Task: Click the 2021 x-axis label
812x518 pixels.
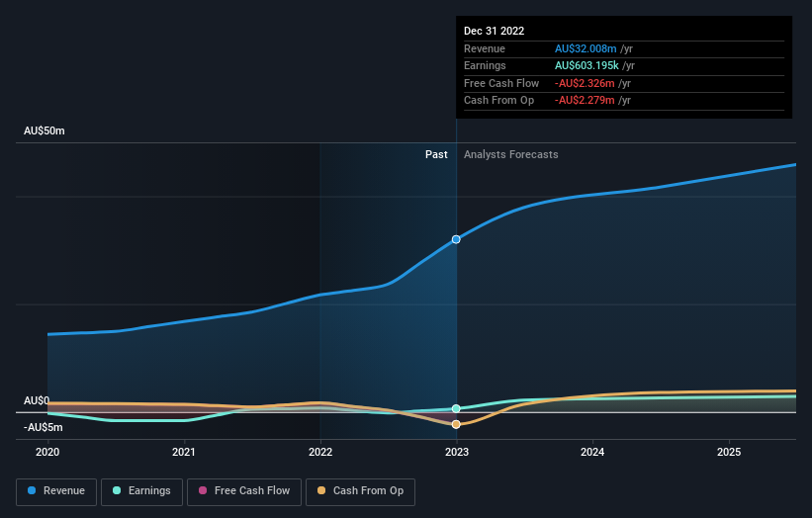Action: (x=184, y=453)
